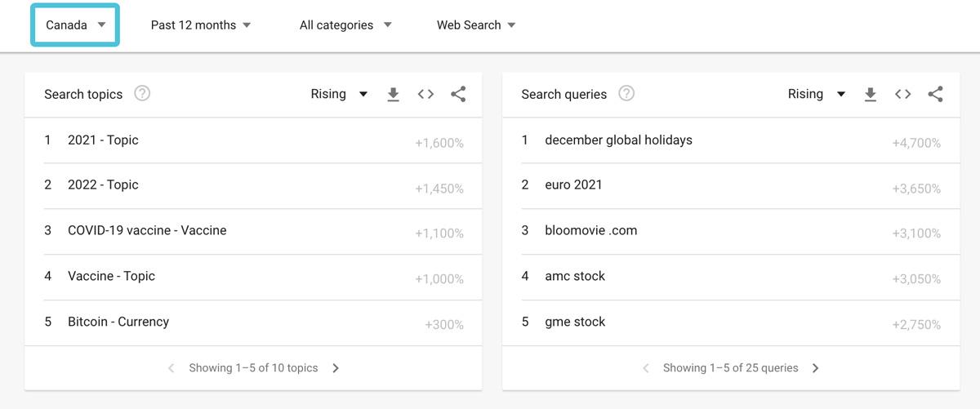Share the Search queries card
This screenshot has width=980, height=409.
[935, 95]
